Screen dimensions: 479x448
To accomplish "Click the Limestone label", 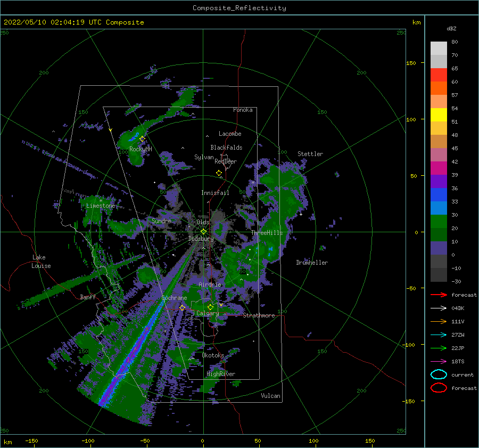I will (x=101, y=206).
